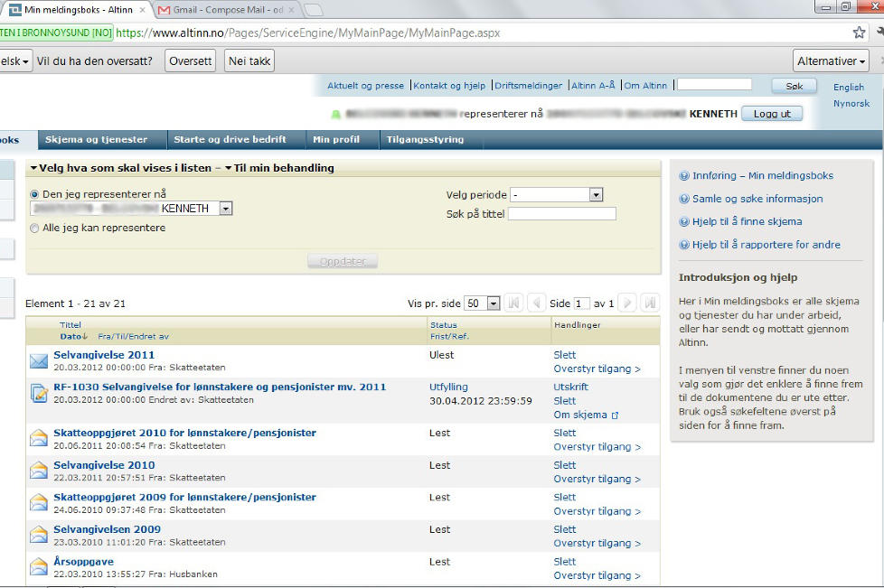Click the Oppdater button
Screen dimensions: 884x588
click(x=343, y=261)
